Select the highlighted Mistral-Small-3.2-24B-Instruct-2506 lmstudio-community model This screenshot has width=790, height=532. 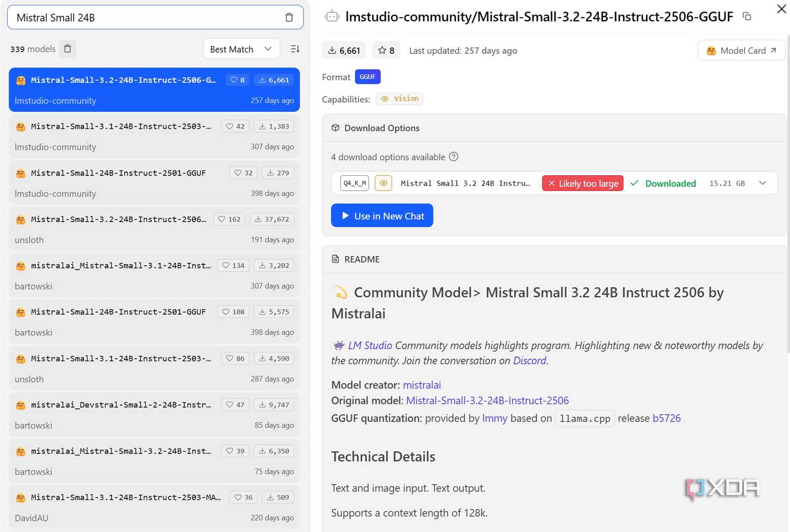point(154,90)
